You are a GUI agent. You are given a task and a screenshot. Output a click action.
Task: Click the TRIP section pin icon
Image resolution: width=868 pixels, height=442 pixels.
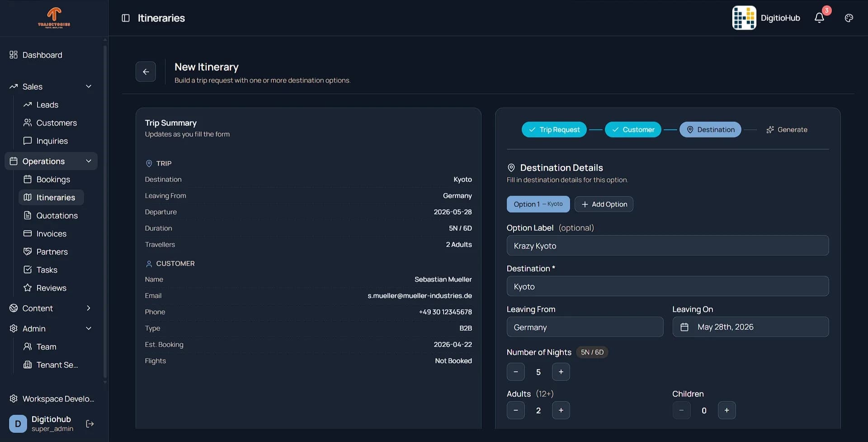[149, 163]
